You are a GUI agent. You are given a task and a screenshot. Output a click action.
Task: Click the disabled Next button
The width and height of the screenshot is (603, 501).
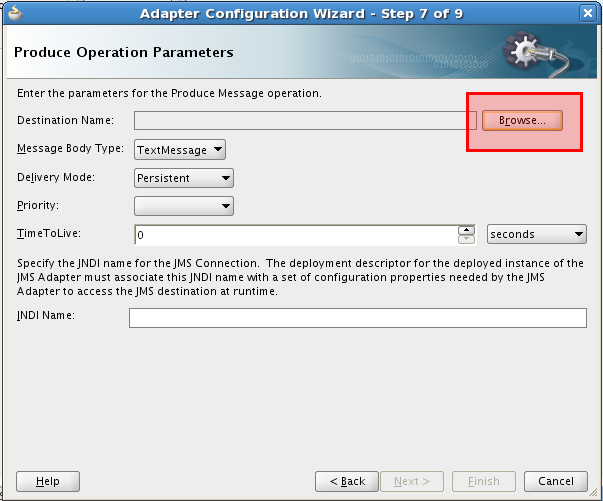[412, 481]
